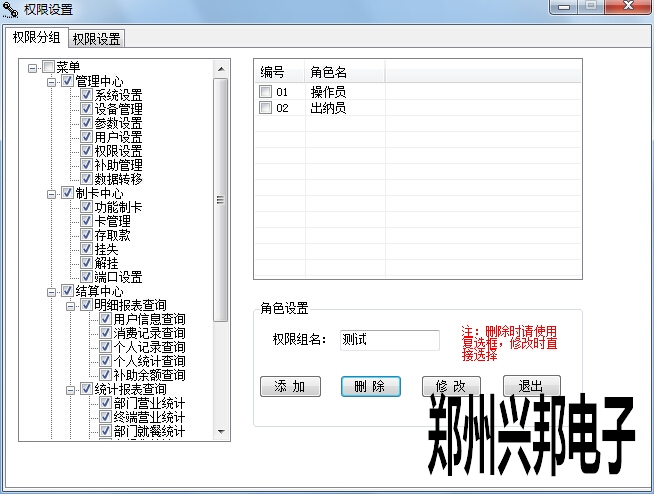Click the tree scrollbar down arrow
The height and width of the screenshot is (494, 654).
221,432
